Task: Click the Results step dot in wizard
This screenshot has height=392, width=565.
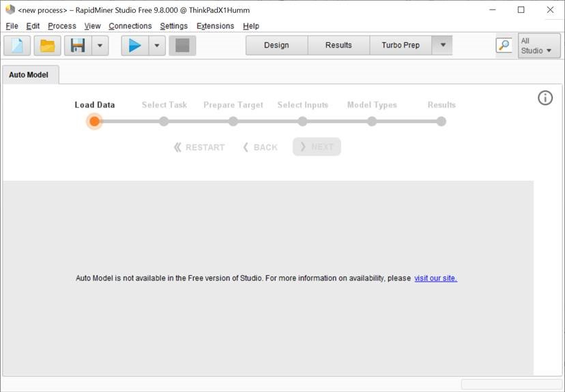Action: point(441,121)
